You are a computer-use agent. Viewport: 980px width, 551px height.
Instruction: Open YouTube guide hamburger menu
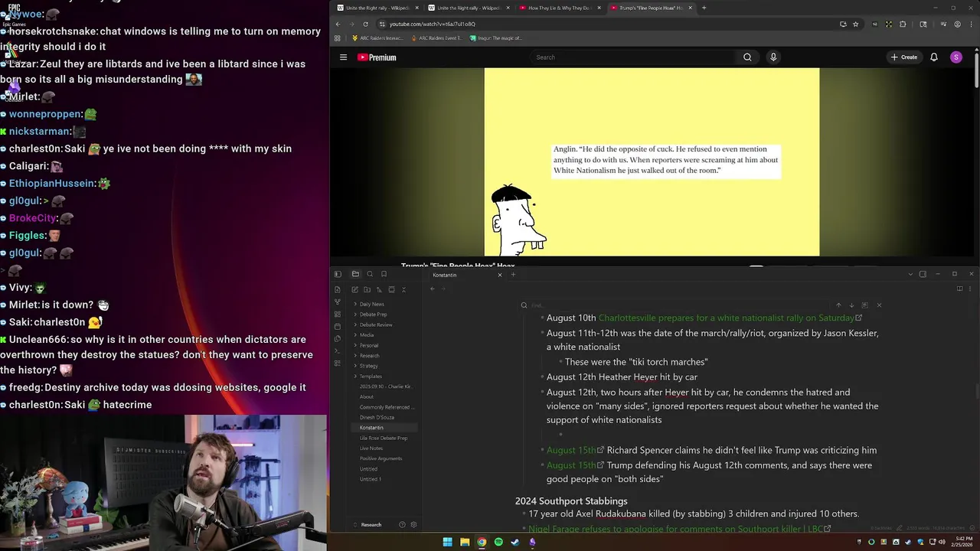pyautogui.click(x=343, y=57)
